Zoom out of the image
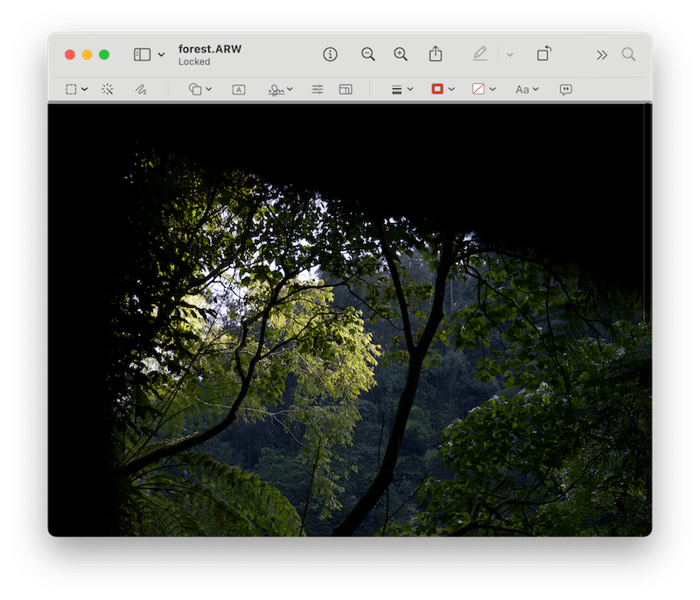This screenshot has width=700, height=600. click(366, 53)
